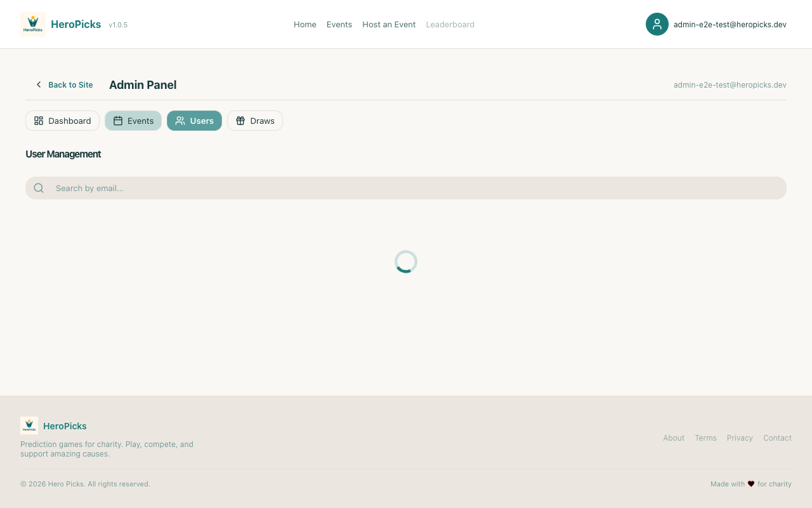This screenshot has width=812, height=508.
Task: Click the search magnifier icon
Action: click(x=39, y=188)
